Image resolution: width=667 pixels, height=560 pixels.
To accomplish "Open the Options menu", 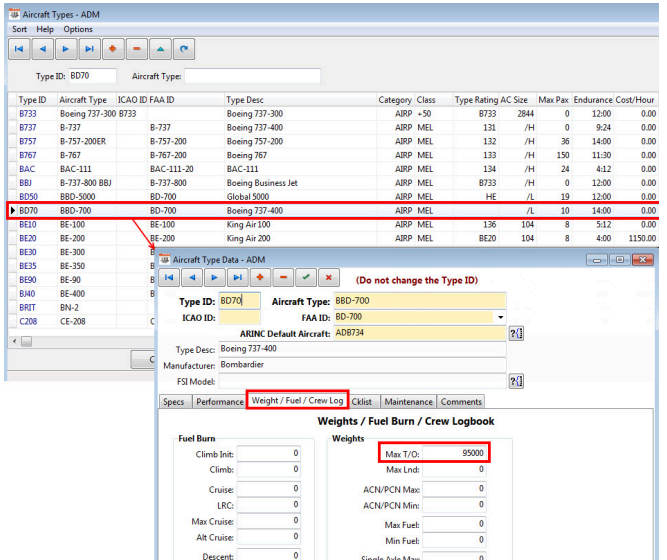I will 78,29.
